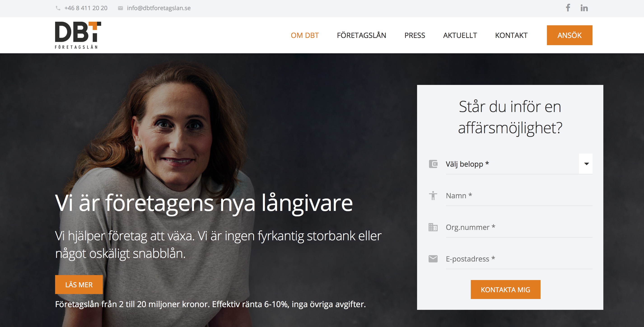
Task: Click the orange ANSÖK button
Action: pos(569,35)
